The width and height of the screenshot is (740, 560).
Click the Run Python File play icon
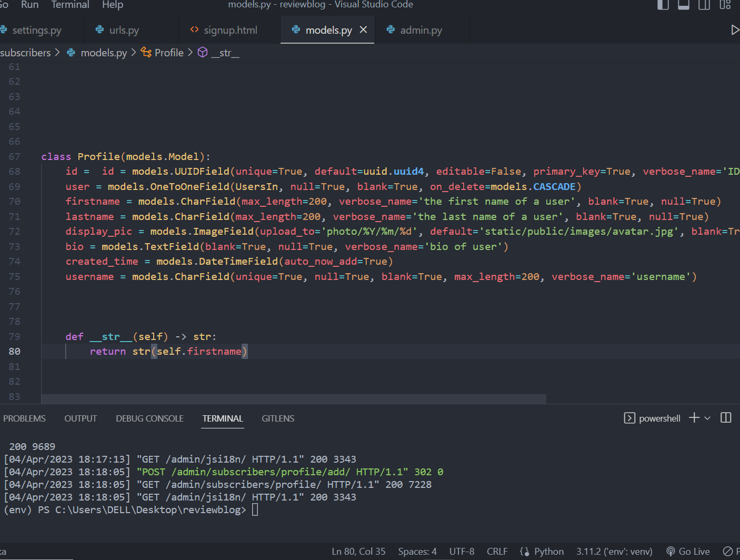735,30
